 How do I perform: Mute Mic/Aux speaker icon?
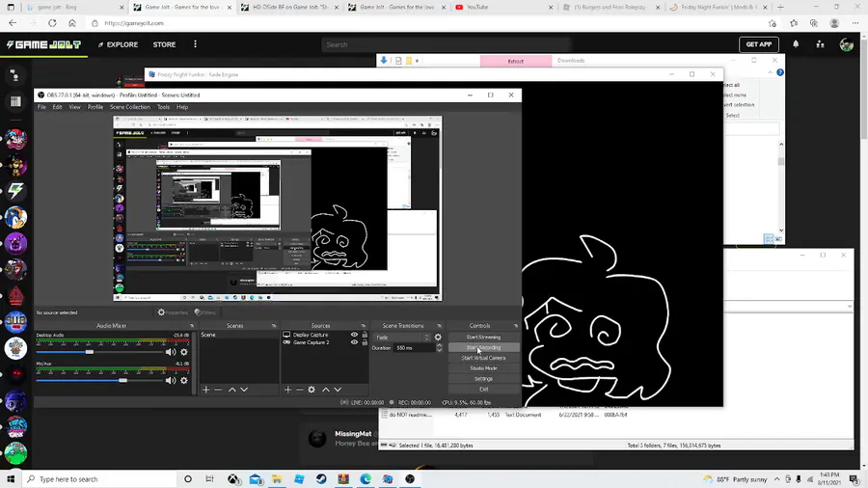pos(171,381)
